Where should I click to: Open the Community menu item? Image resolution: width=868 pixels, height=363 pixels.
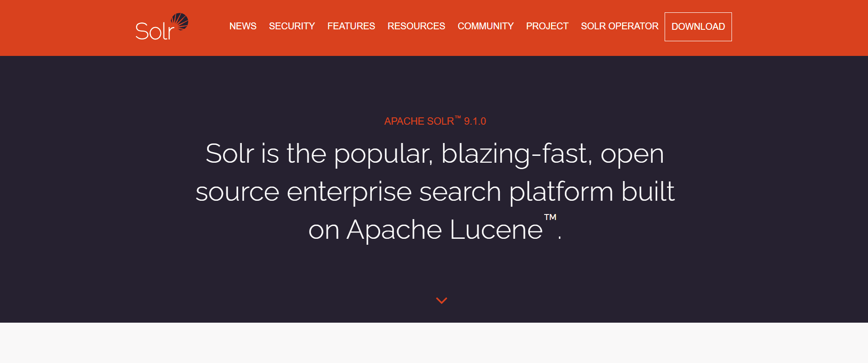pos(486,26)
